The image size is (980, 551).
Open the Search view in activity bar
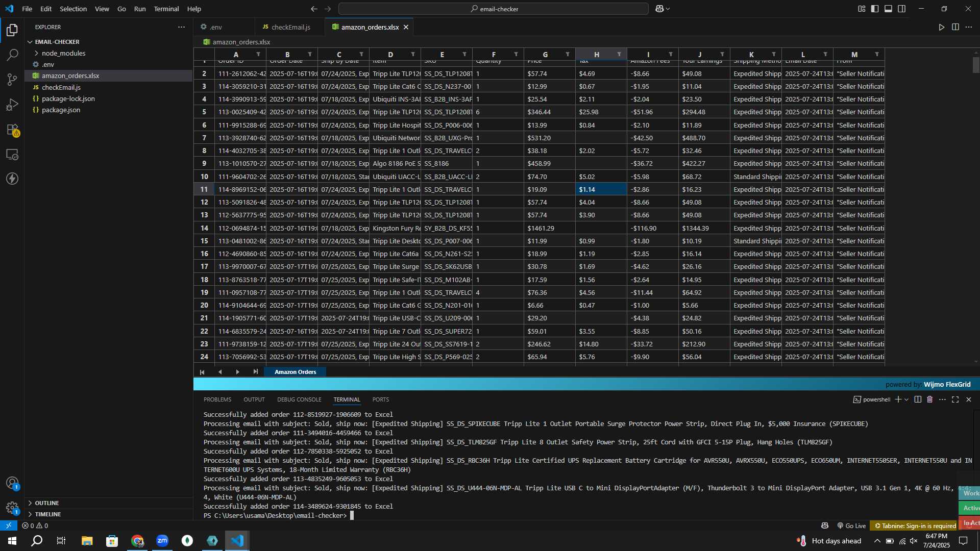12,55
